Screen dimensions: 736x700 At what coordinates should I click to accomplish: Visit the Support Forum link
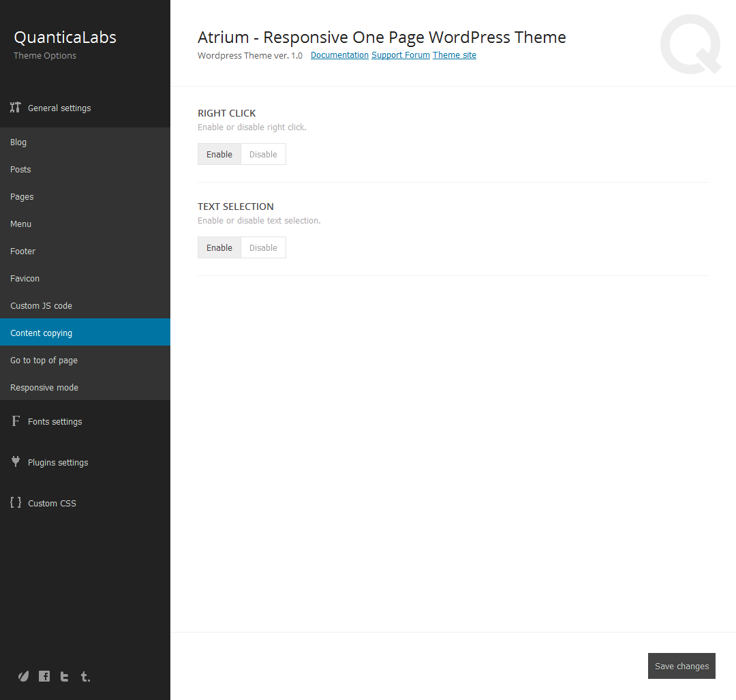coord(401,55)
